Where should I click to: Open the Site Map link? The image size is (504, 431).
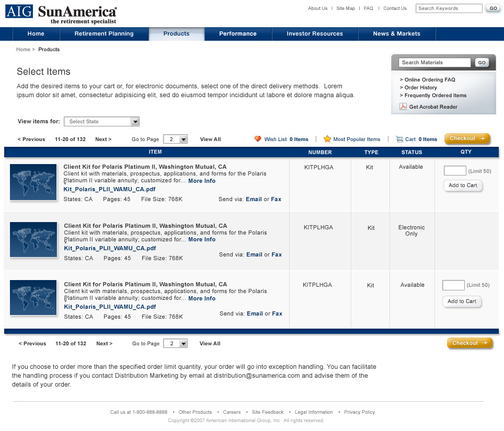(x=346, y=8)
